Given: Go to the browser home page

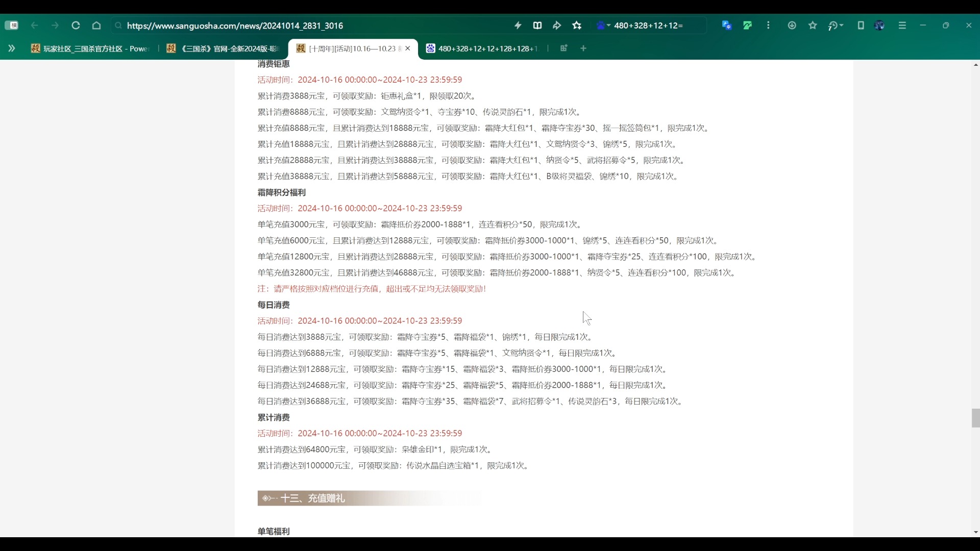Looking at the screenshot, I should [96, 26].
